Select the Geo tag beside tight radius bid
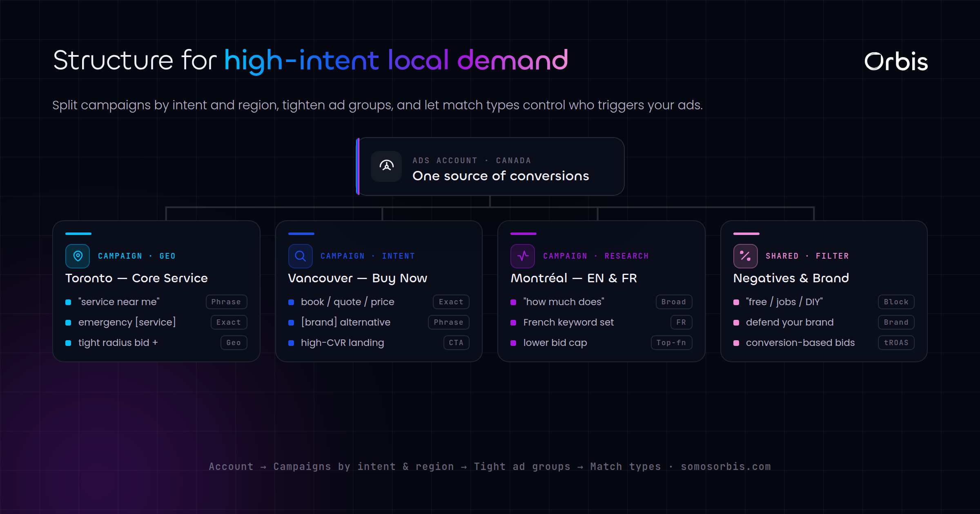 [x=234, y=343]
